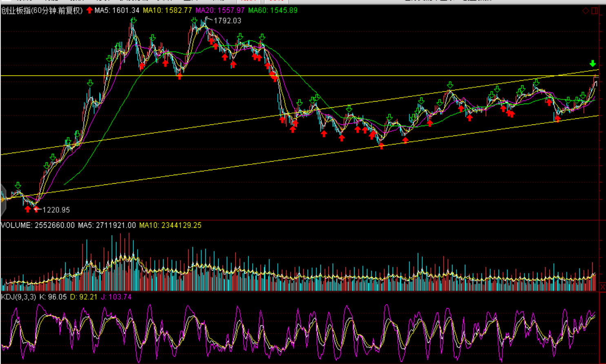Image resolution: width=606 pixels, height=364 pixels.
Task: Click the red buy arrow left of 1220.95
Action: (28, 209)
